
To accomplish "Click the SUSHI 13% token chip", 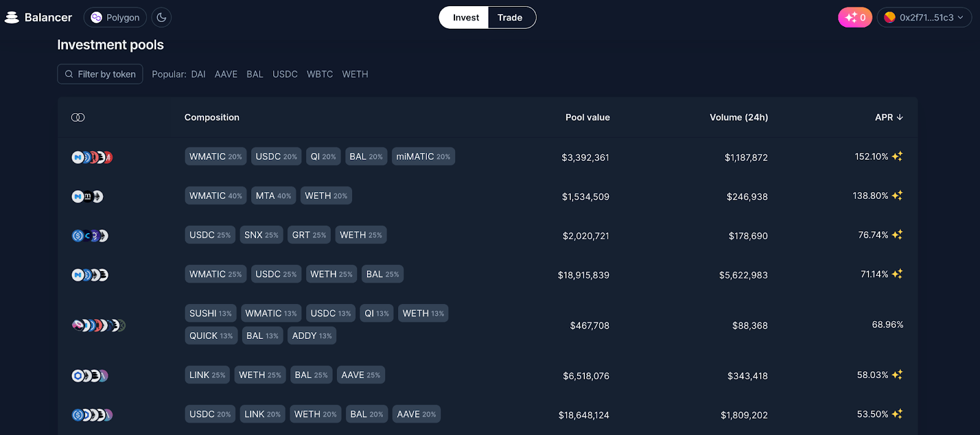I will click(211, 313).
